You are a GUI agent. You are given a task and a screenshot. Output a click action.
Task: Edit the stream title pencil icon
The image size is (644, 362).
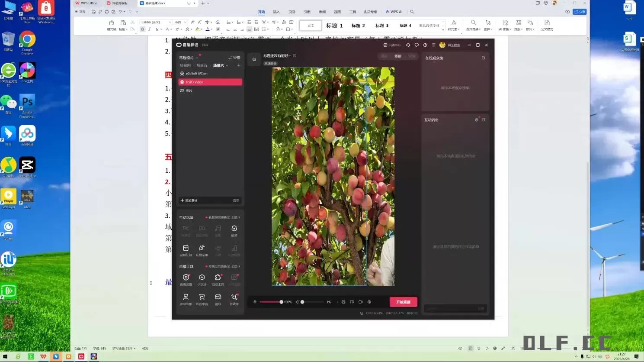coord(295,56)
